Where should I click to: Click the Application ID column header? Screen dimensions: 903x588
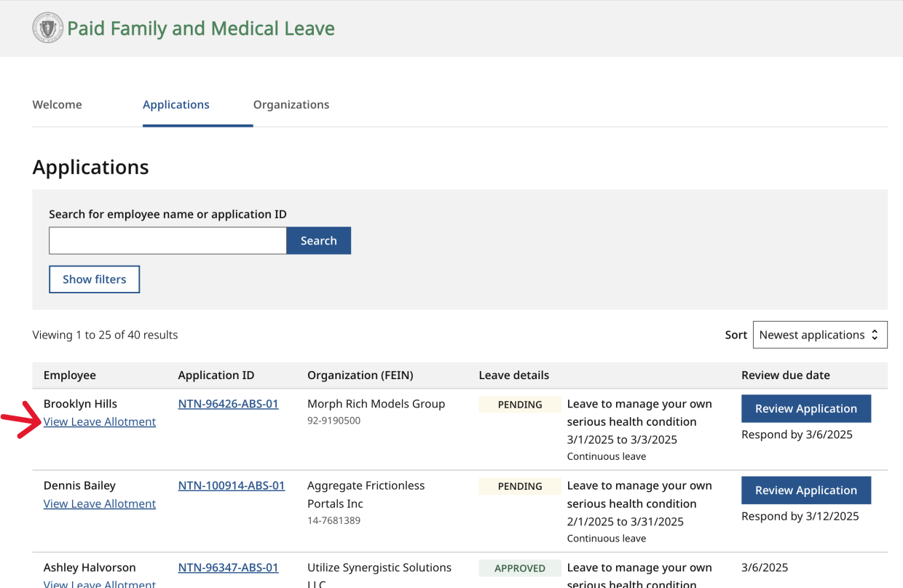(x=216, y=376)
